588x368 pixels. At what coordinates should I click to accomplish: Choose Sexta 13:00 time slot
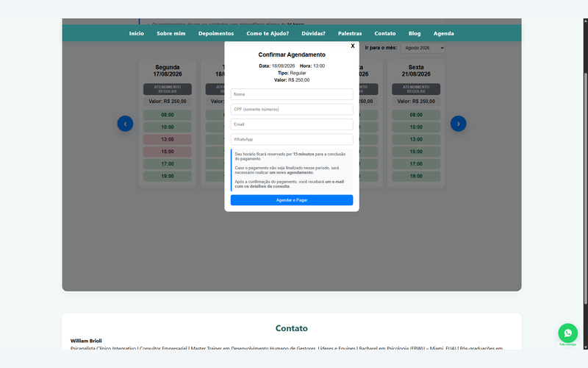tap(416, 139)
